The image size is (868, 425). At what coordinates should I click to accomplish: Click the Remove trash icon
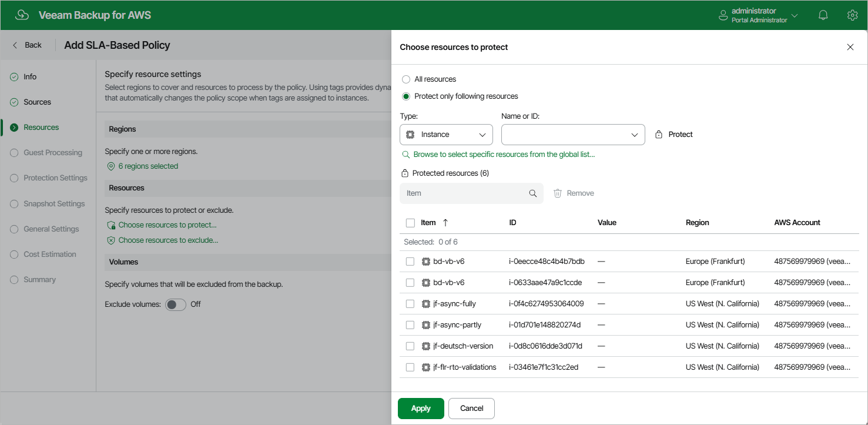click(558, 193)
